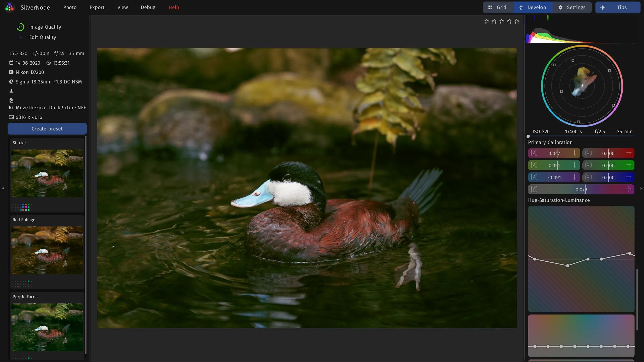Click the vertical arrows icon on green hue slider
Image resolution: width=644 pixels, height=362 pixels.
point(575,165)
